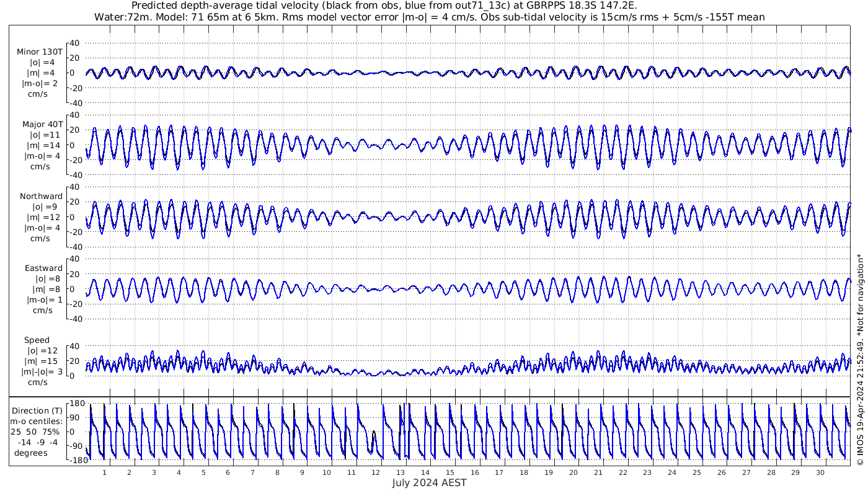Click the '|m|-|o|= 3' Speed statistic

coord(41,371)
